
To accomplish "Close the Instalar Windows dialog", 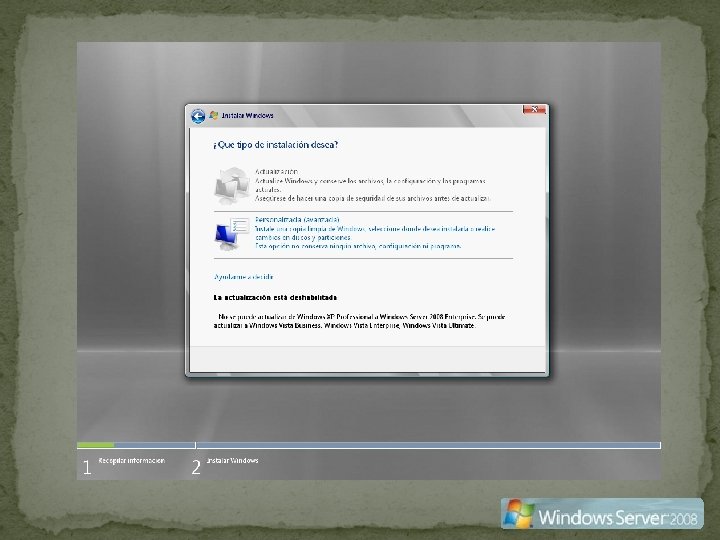I will click(534, 109).
